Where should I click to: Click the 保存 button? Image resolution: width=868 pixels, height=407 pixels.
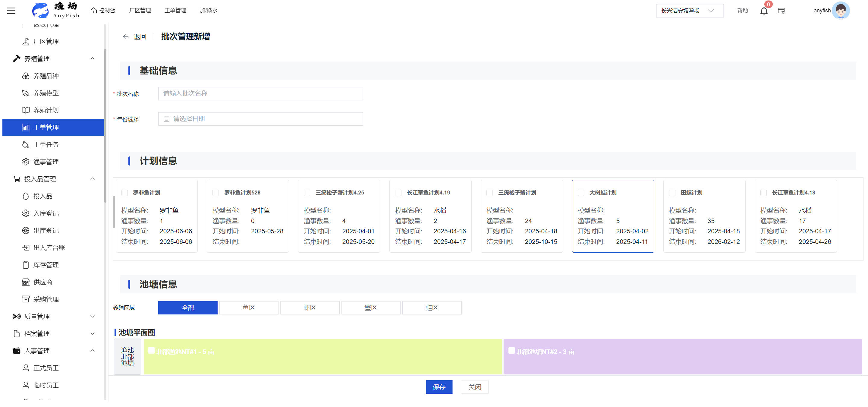coord(439,387)
